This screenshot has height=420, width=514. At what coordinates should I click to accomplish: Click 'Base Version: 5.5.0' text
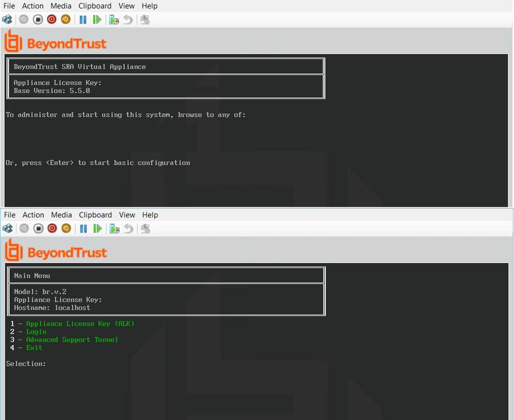51,91
